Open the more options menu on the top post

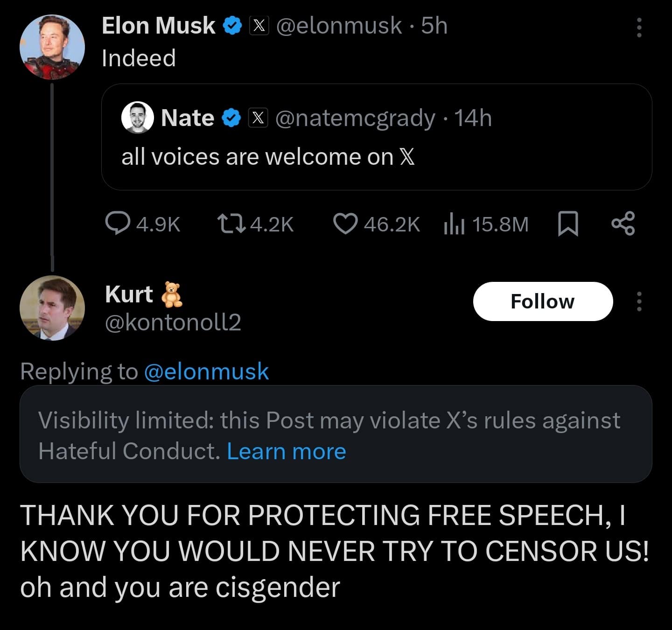(x=639, y=28)
